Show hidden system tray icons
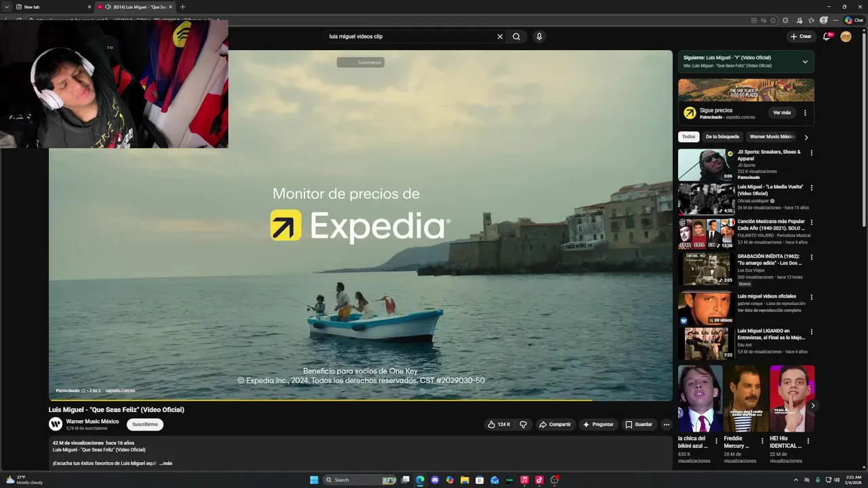868x488 pixels. pos(796,480)
